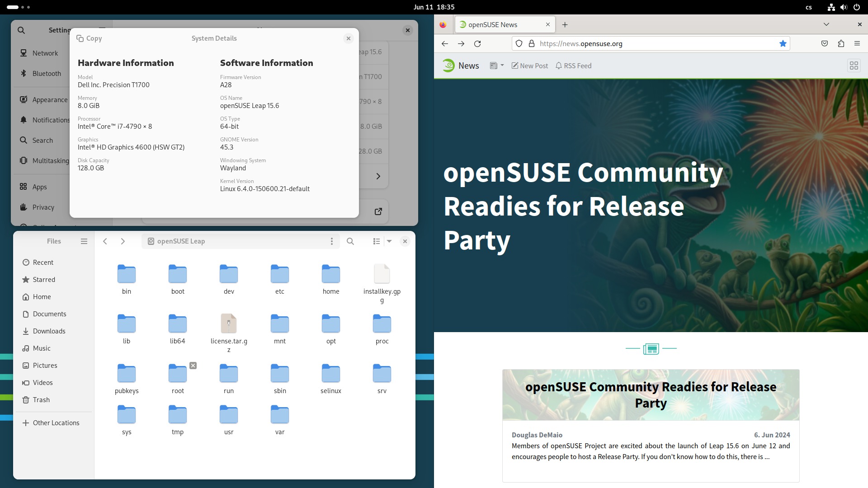Screen dimensions: 868x488
Task: Open GNOME Activities overview
Action: [x=19, y=7]
